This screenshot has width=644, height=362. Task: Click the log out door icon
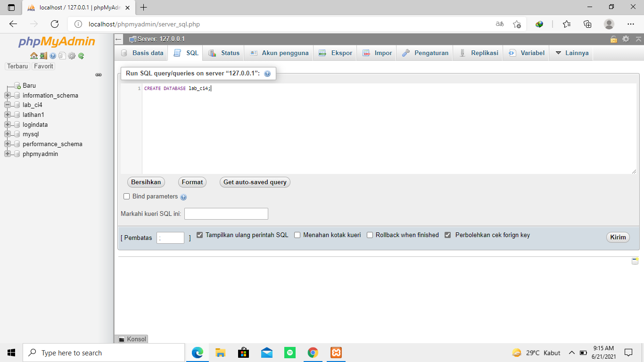coord(43,56)
